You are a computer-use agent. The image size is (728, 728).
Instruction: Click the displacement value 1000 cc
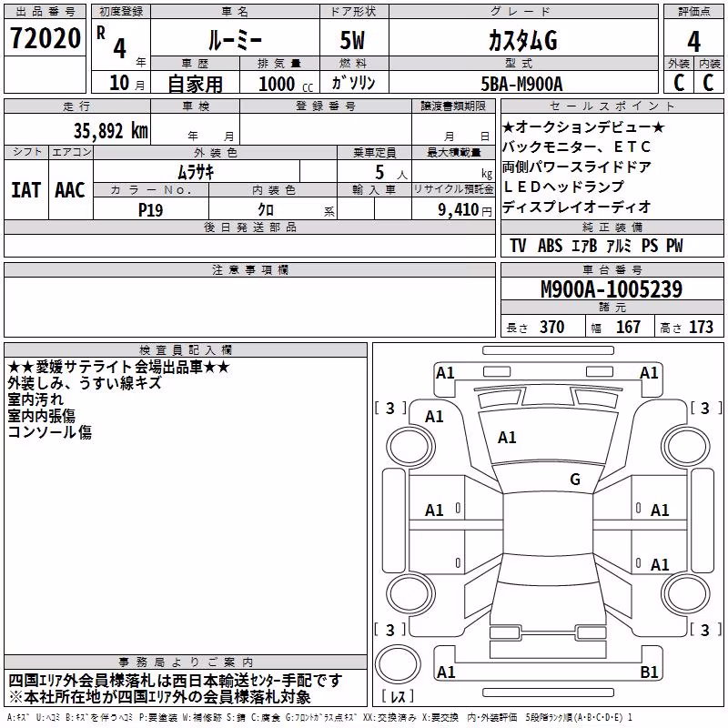tap(286, 84)
